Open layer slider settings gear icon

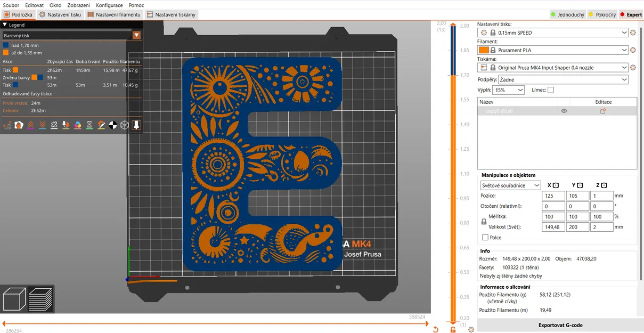click(471, 329)
